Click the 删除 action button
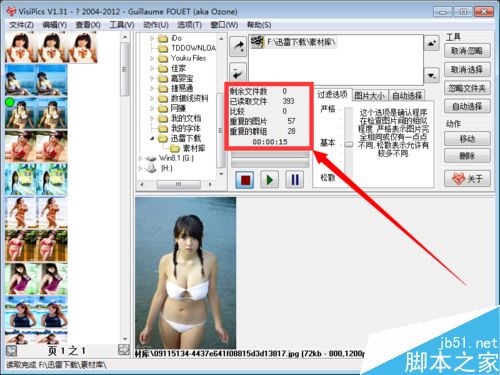The height and width of the screenshot is (375, 500). (467, 156)
